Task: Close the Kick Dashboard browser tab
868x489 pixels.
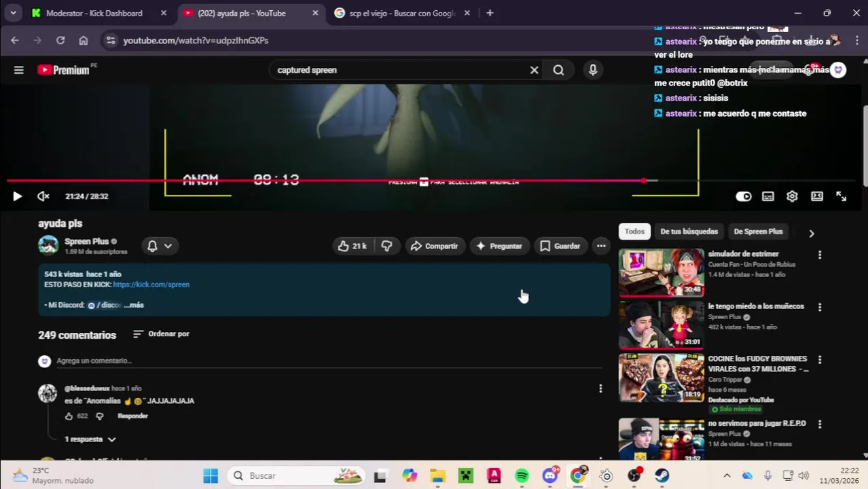Action: [x=164, y=13]
